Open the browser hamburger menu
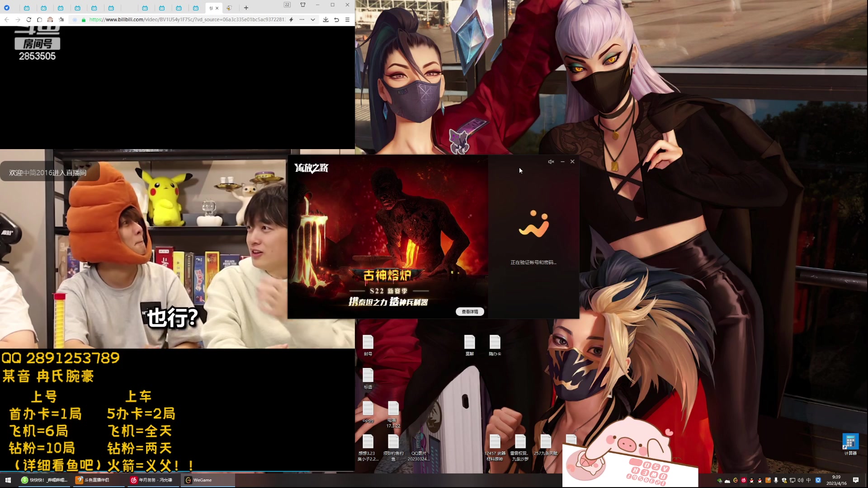Image resolution: width=868 pixels, height=488 pixels. 347,19
